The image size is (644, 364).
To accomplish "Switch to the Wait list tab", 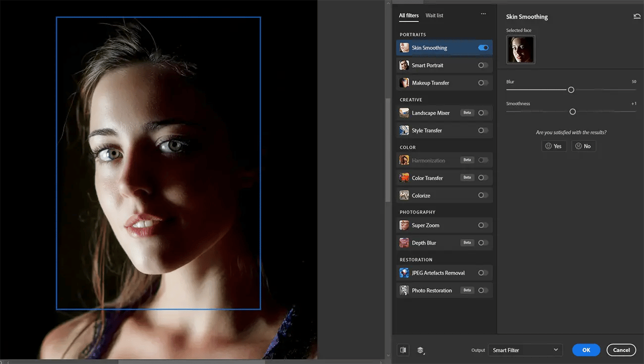I will pyautogui.click(x=434, y=15).
